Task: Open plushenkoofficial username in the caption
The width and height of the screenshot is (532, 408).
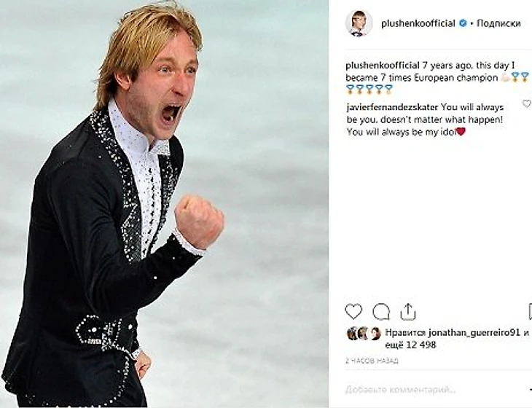Action: coord(383,65)
